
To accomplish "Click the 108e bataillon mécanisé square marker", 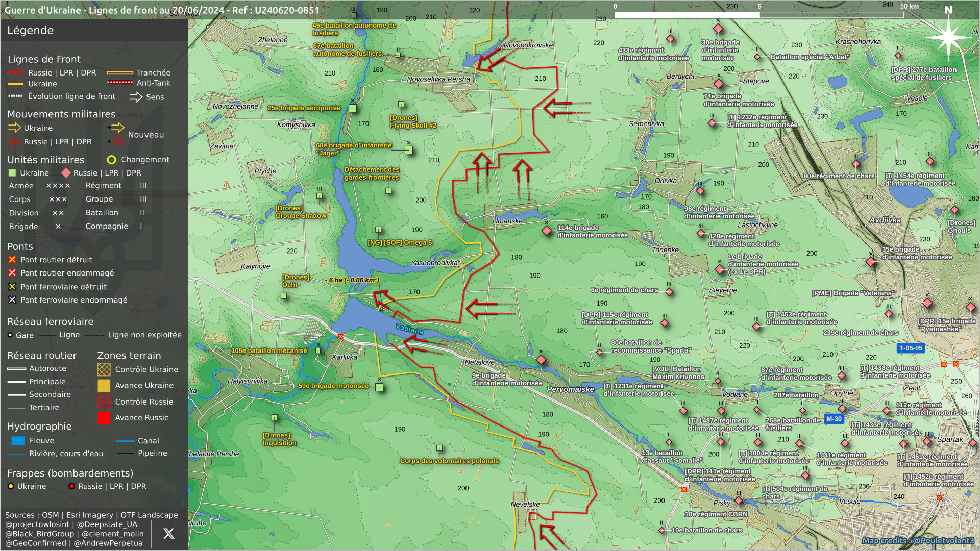I will (x=318, y=350).
